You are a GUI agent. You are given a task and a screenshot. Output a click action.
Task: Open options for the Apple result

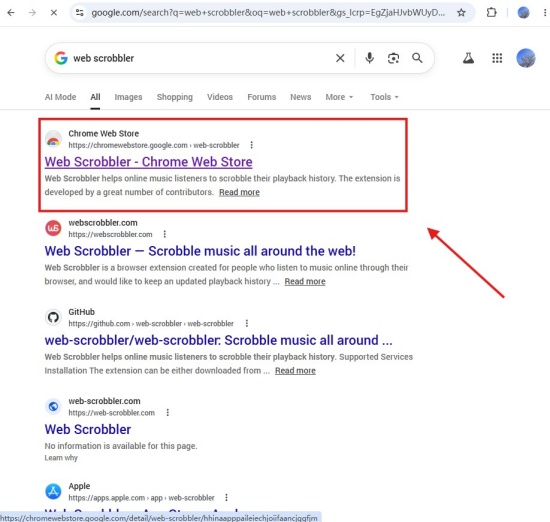[x=226, y=497]
